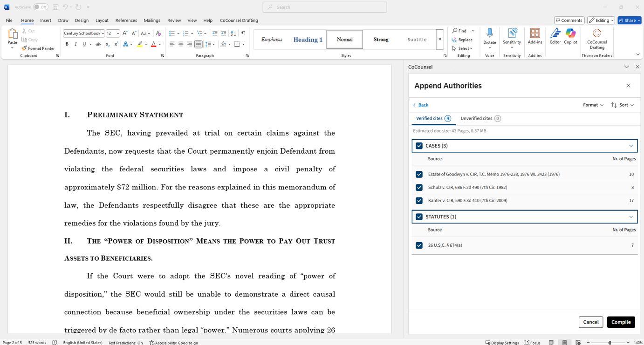The width and height of the screenshot is (644, 345).
Task: Open the Editor tool
Action: point(555,36)
